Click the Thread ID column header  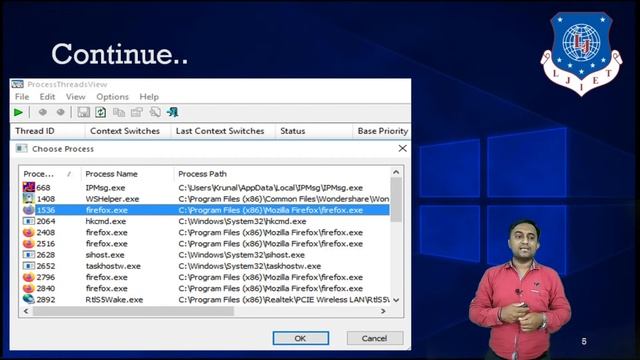[48, 131]
